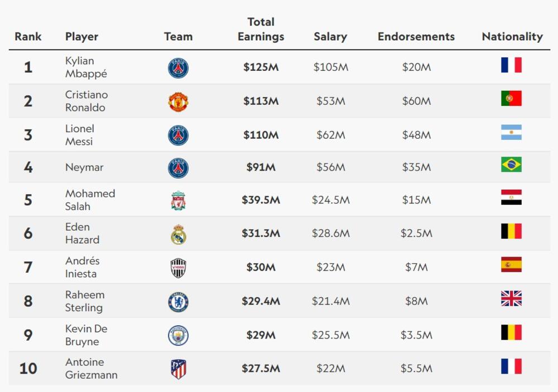Click the $125M total earnings value

click(x=261, y=67)
